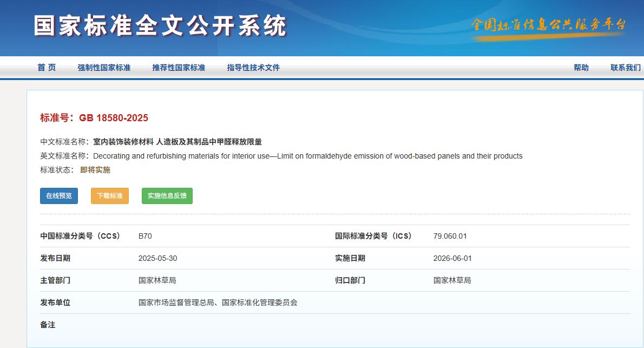Click the implementation date 2026-06-01
Screen dimensions: 644x348
coord(452,258)
